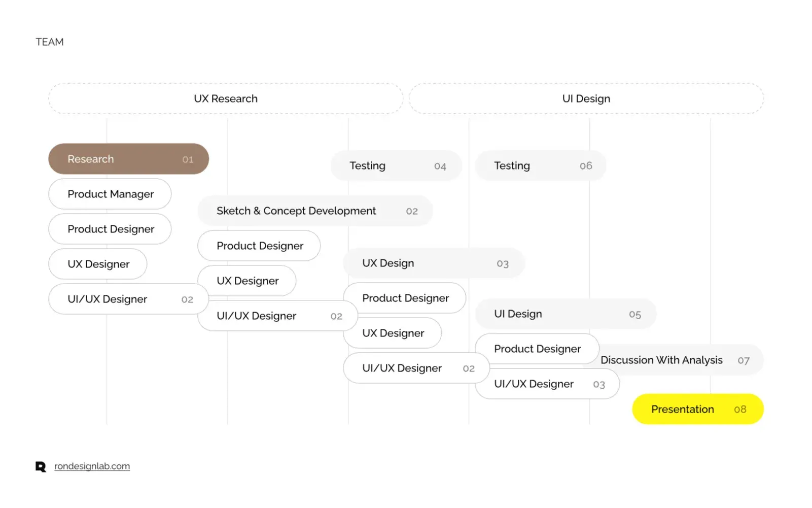Viewport: 812px width, 508px height.
Task: Click the UI Design 05 stage pill
Action: pos(566,314)
